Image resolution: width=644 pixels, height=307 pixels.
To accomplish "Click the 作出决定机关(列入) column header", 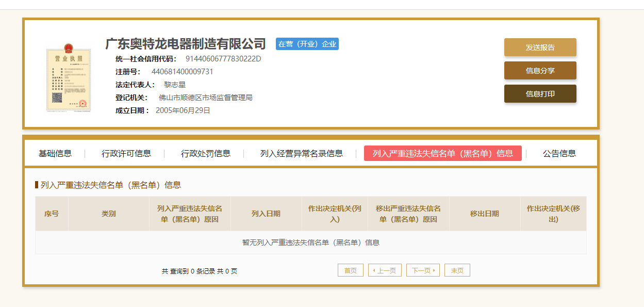I will coord(335,214).
